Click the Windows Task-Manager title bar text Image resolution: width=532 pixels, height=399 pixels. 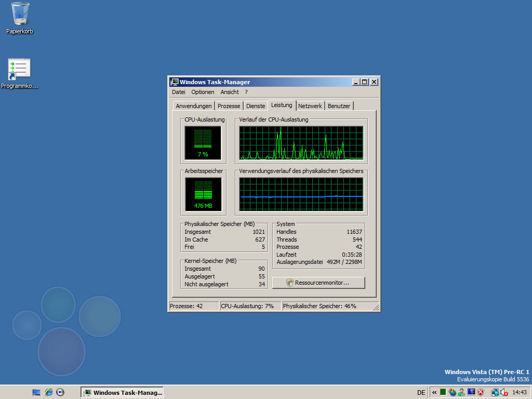[x=215, y=82]
